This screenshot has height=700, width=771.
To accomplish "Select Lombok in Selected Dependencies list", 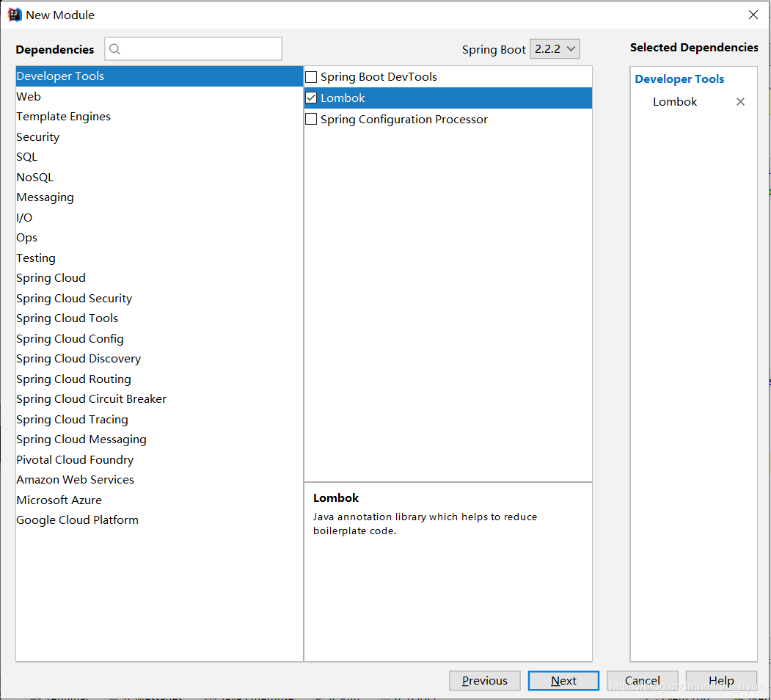I will point(675,102).
